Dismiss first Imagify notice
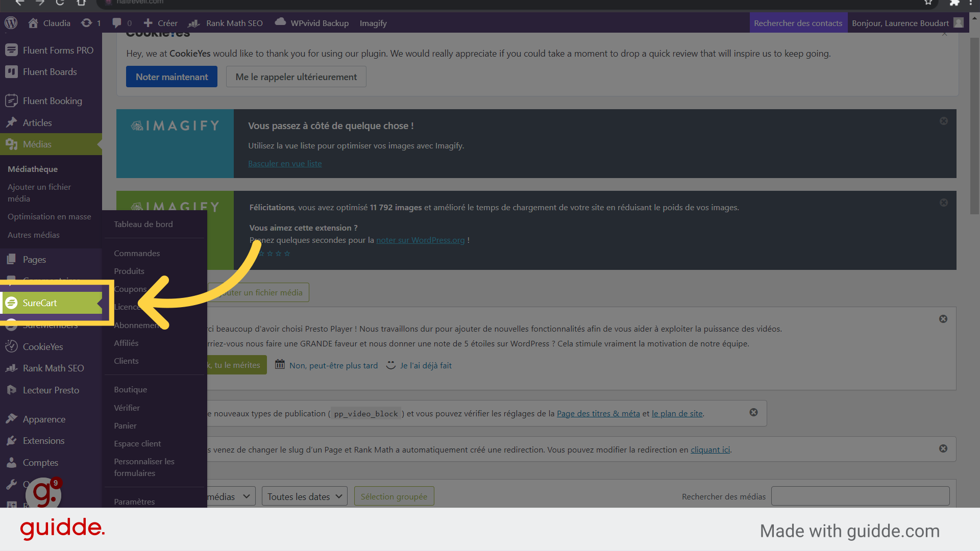Image resolution: width=980 pixels, height=551 pixels. pyautogui.click(x=944, y=121)
